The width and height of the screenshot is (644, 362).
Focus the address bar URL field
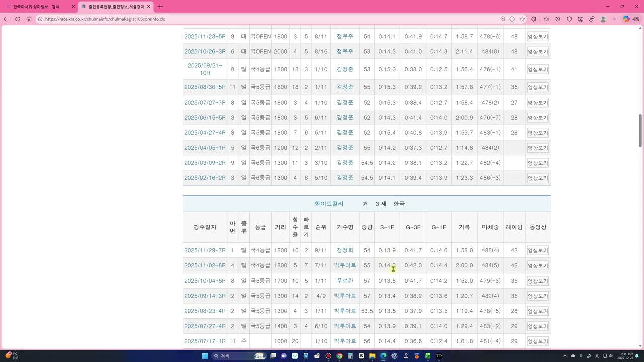tap(267, 19)
